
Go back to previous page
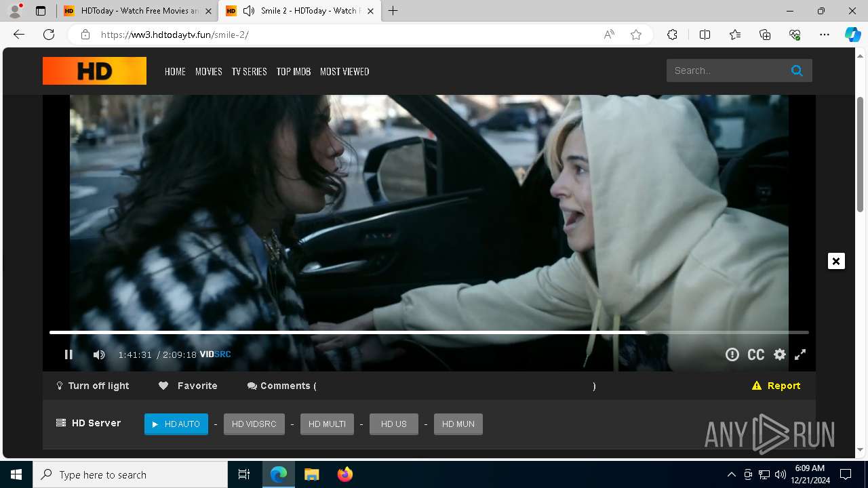point(19,35)
